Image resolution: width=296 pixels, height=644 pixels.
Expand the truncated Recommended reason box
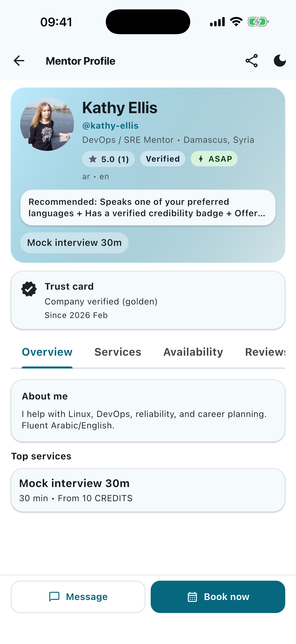[x=148, y=207]
